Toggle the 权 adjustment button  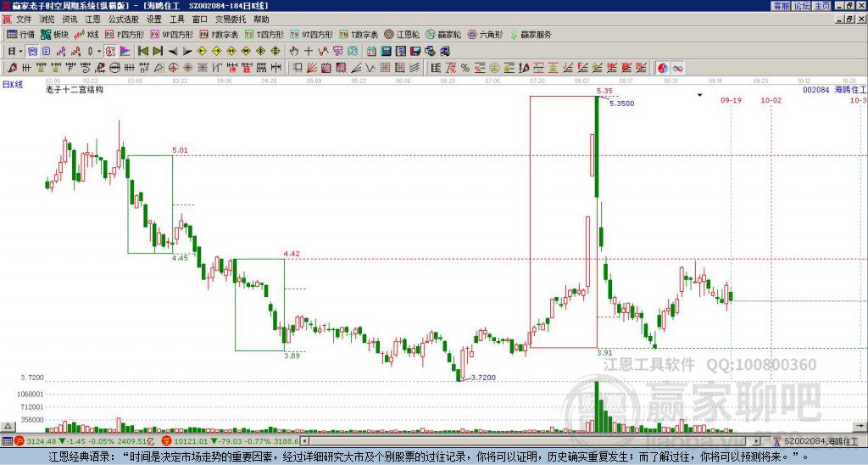(111, 52)
